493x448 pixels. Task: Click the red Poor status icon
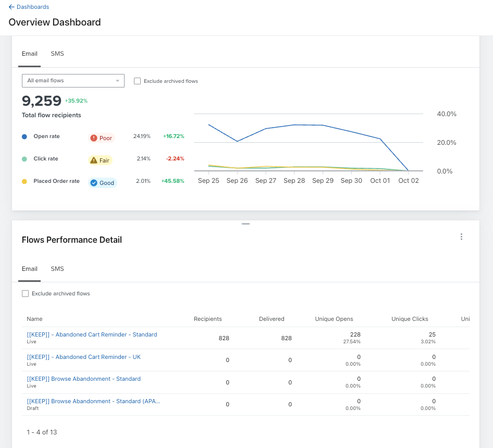(94, 138)
